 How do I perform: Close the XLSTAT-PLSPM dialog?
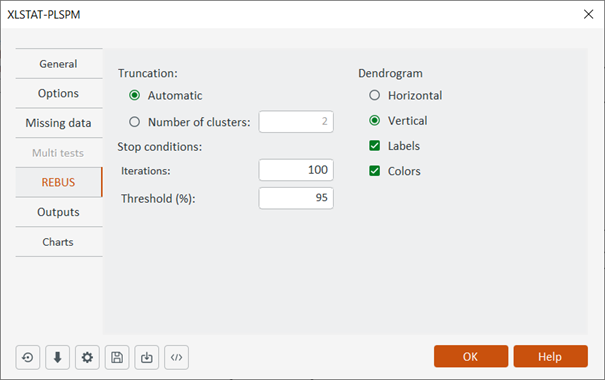point(588,14)
